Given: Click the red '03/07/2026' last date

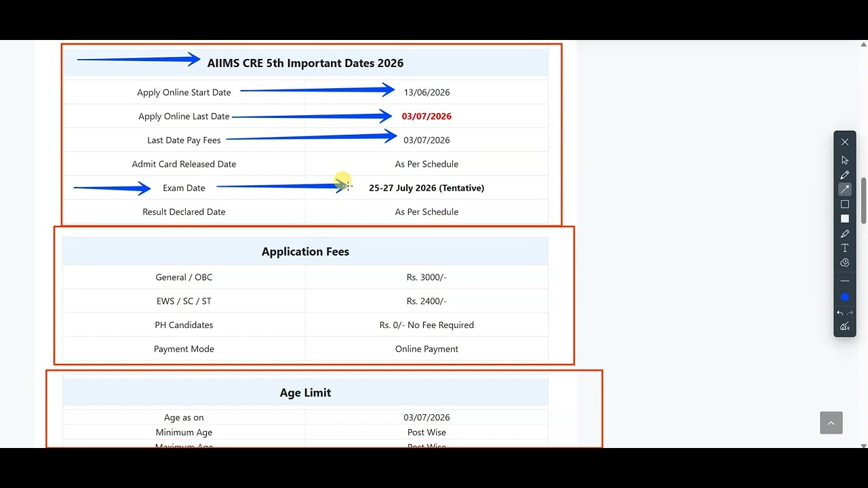Looking at the screenshot, I should (x=427, y=116).
